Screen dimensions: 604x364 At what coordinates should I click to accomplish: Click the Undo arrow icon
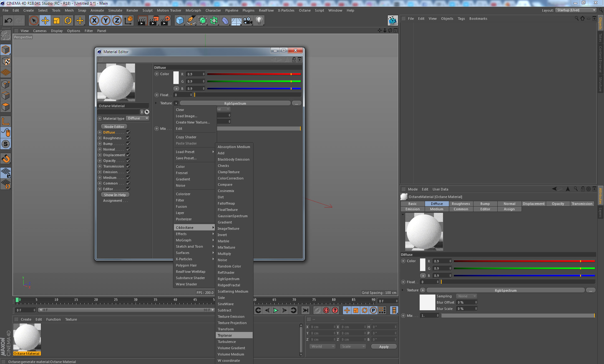point(8,21)
